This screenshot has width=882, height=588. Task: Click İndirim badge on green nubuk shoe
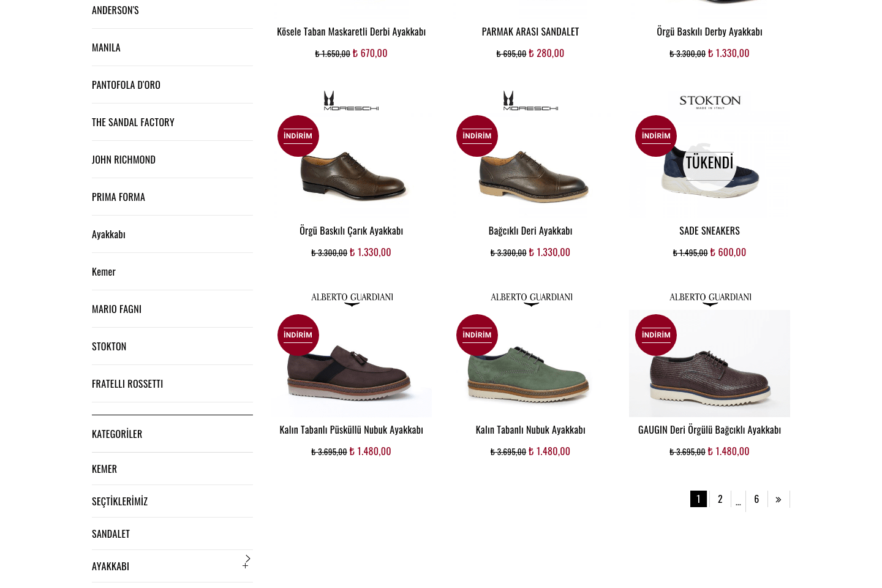[477, 335]
